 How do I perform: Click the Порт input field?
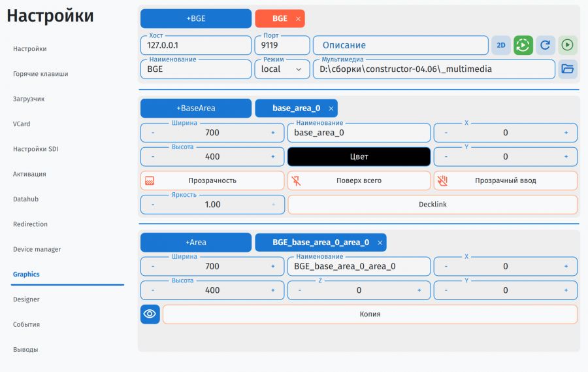(x=282, y=45)
